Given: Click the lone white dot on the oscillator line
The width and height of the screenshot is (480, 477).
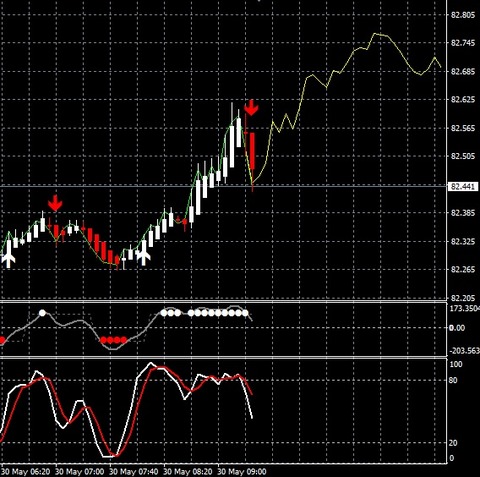Looking at the screenshot, I should [42, 313].
